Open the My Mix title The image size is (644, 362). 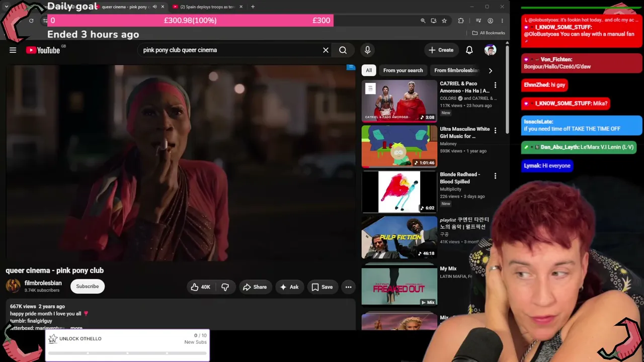point(448,269)
